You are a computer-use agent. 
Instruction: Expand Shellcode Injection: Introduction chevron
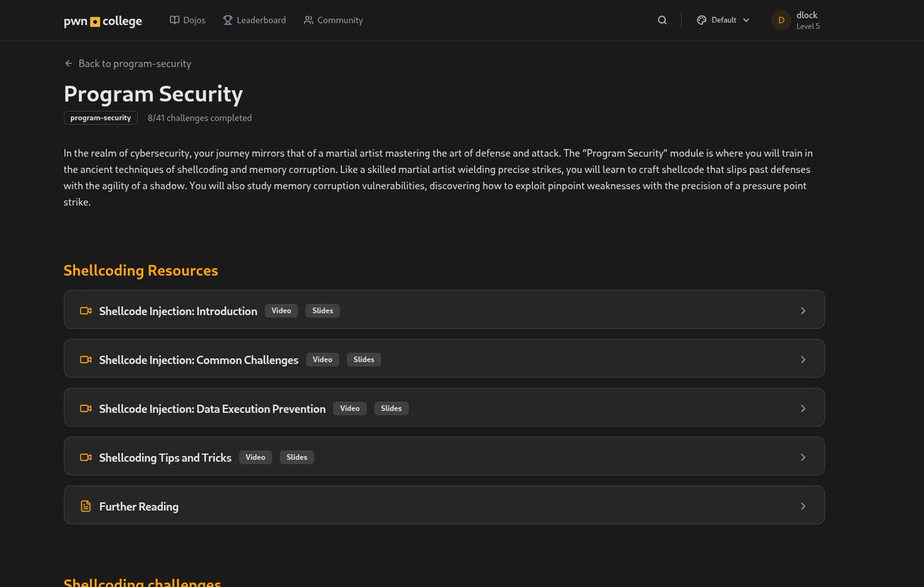pos(803,310)
